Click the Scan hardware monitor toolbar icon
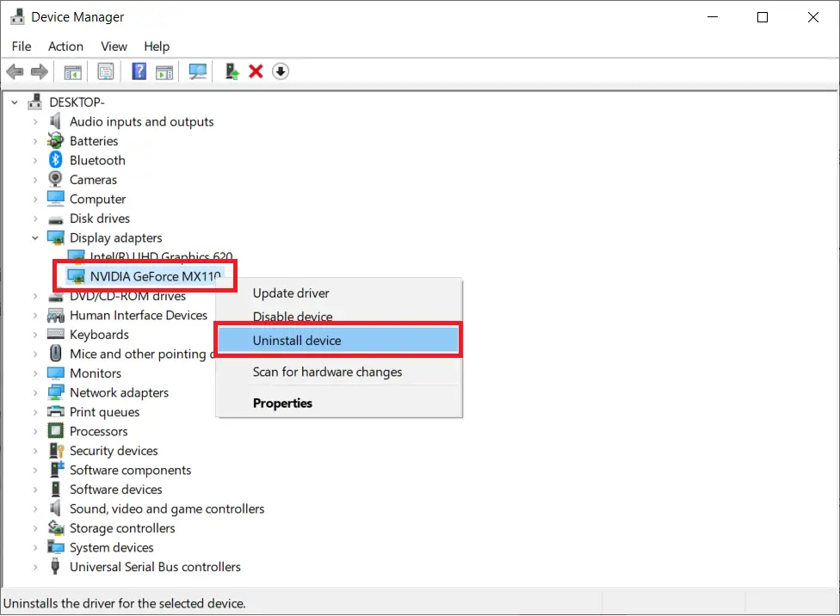 point(198,71)
